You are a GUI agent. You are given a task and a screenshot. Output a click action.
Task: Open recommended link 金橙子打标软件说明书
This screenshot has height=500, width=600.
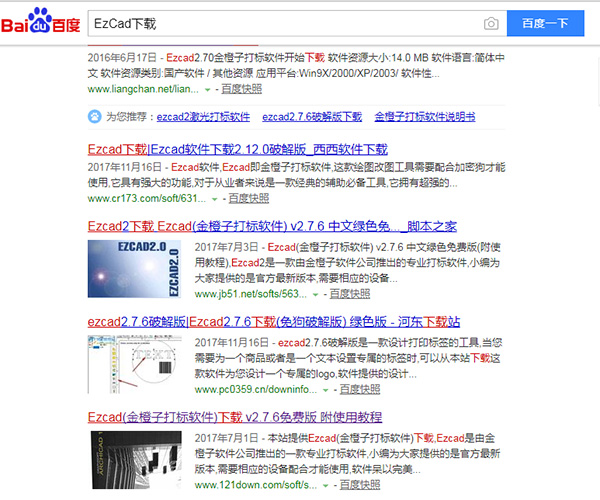click(425, 117)
